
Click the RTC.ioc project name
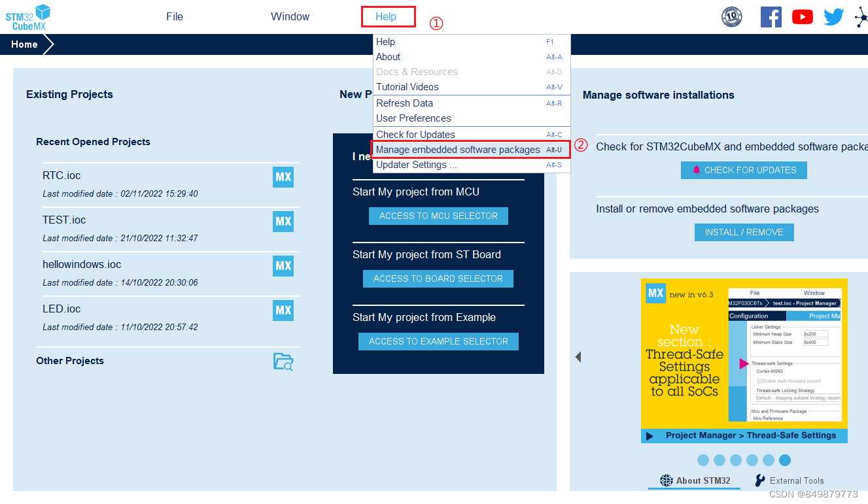[x=61, y=176]
